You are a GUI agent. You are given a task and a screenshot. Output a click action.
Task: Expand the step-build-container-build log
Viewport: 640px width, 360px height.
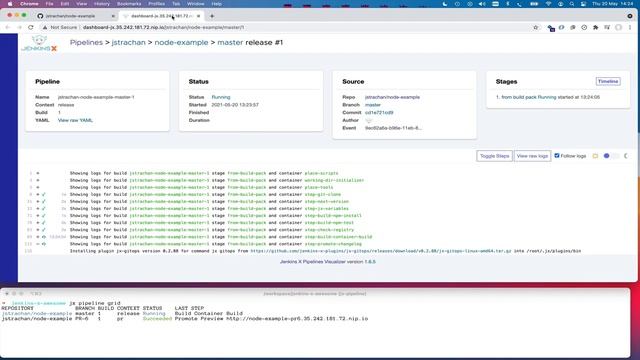point(38,237)
